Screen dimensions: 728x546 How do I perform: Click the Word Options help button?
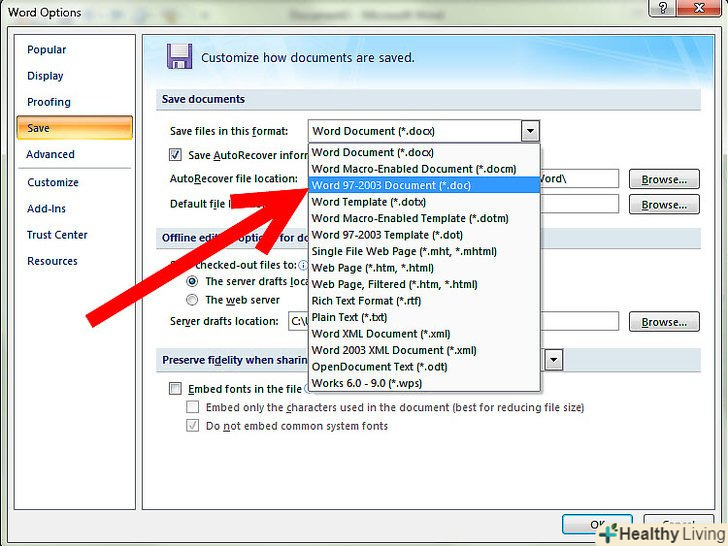(x=663, y=8)
